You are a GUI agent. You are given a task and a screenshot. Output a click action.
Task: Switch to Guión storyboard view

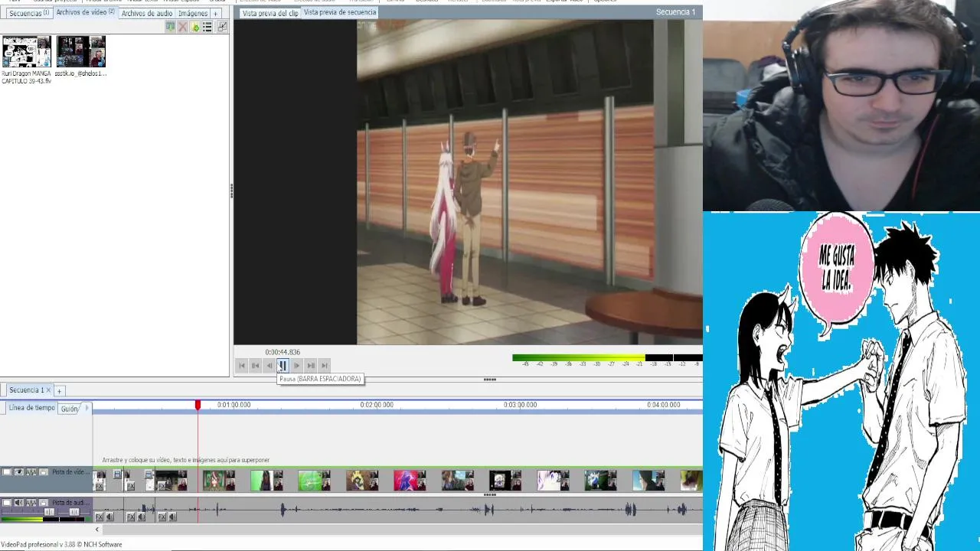[70, 409]
